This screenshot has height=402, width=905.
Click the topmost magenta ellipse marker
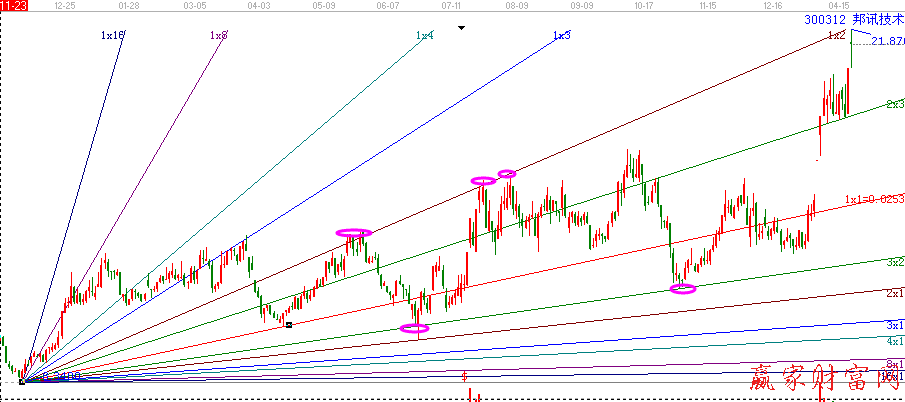click(507, 174)
